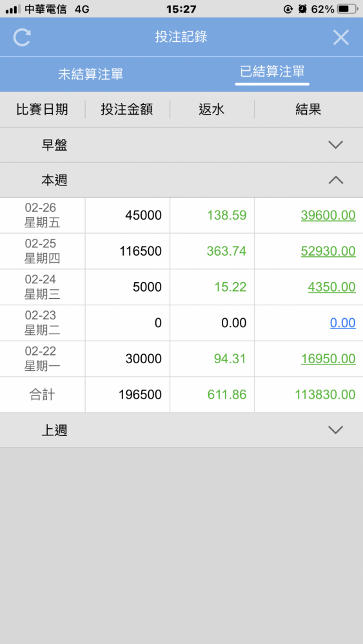The height and width of the screenshot is (644, 363).
Task: Collapse the 本週 section chevron
Action: tap(336, 180)
